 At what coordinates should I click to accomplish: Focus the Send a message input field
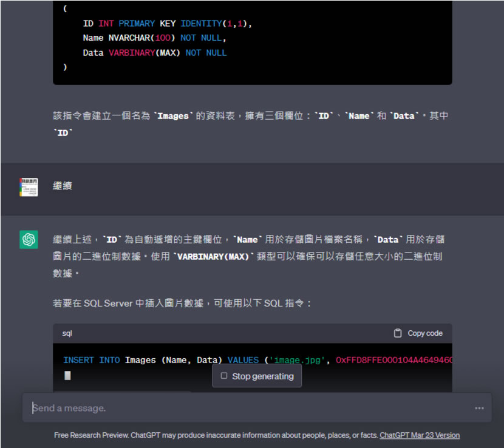click(243, 409)
